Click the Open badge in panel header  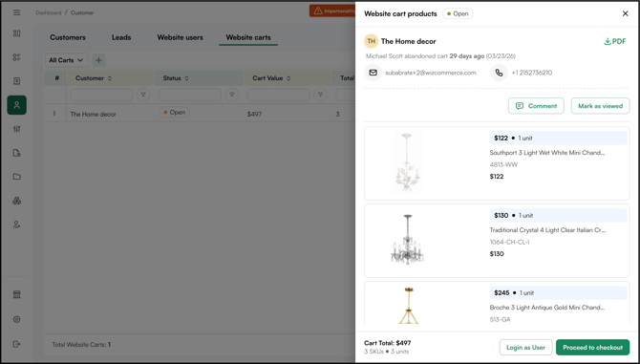click(458, 13)
